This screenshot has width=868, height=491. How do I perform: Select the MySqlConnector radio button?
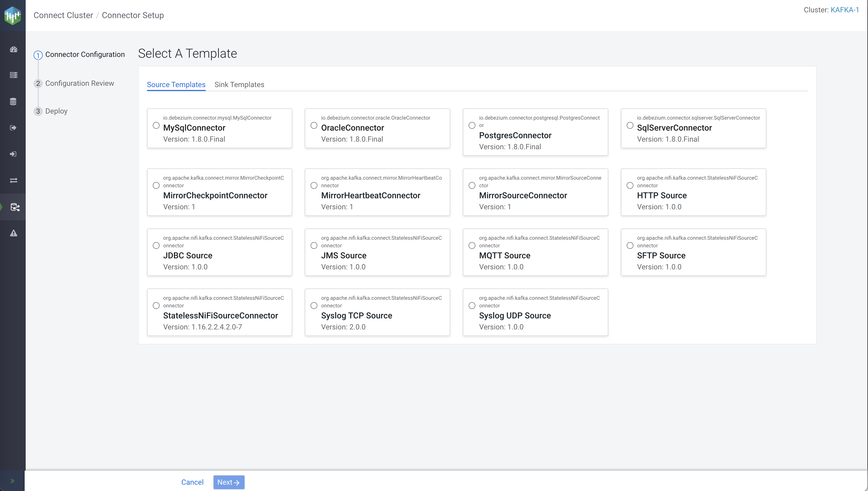pyautogui.click(x=156, y=125)
